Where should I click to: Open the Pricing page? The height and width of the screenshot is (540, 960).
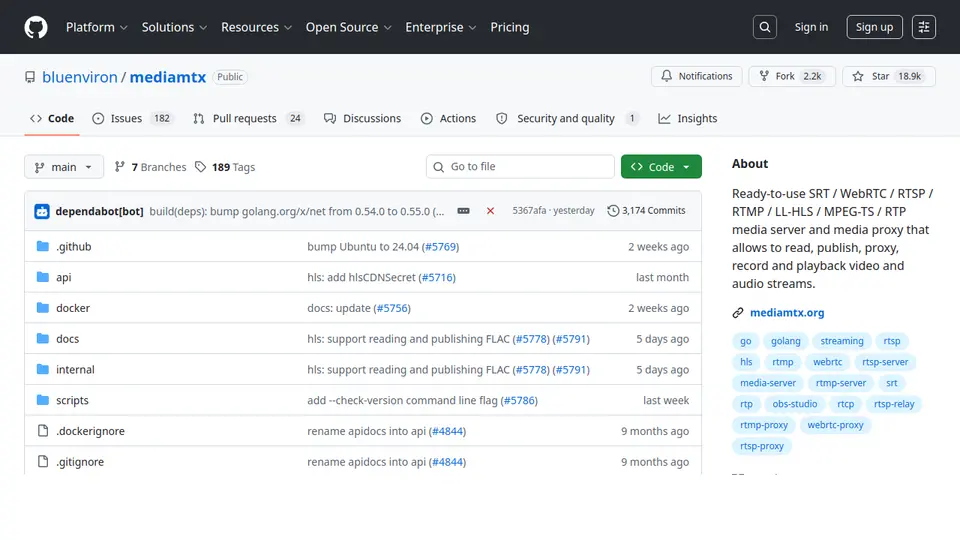(x=509, y=27)
